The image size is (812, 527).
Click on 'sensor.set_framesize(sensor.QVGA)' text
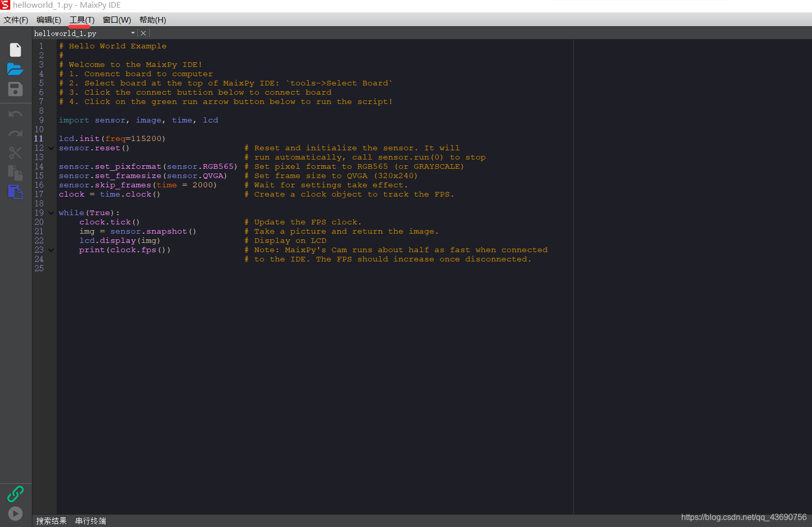(143, 176)
